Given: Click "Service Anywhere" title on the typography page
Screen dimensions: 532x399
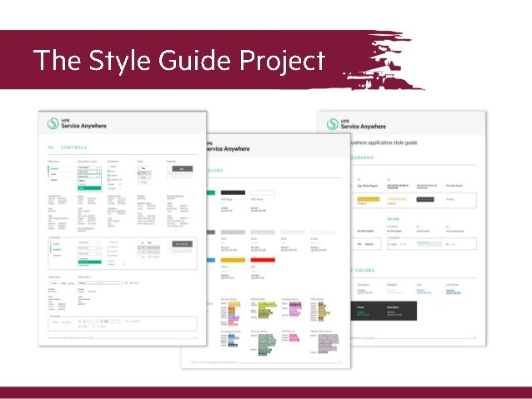Looking at the screenshot, I should (x=363, y=127).
